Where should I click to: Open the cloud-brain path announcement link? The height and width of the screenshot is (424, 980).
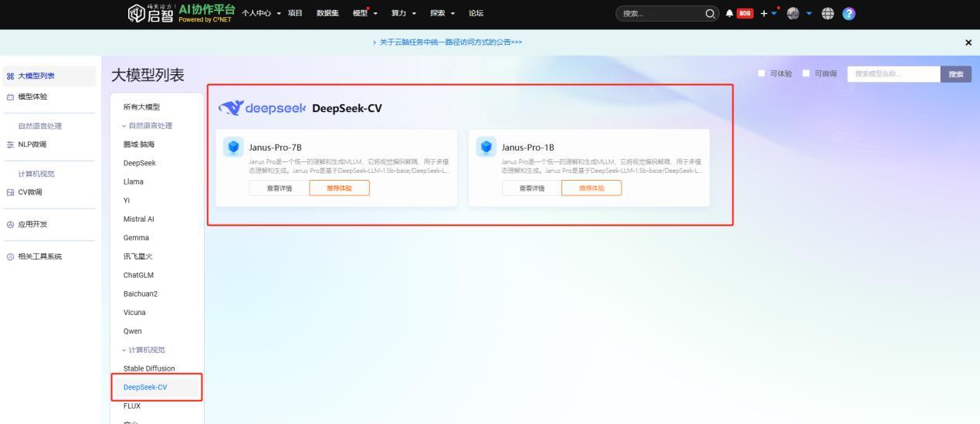pos(448,42)
